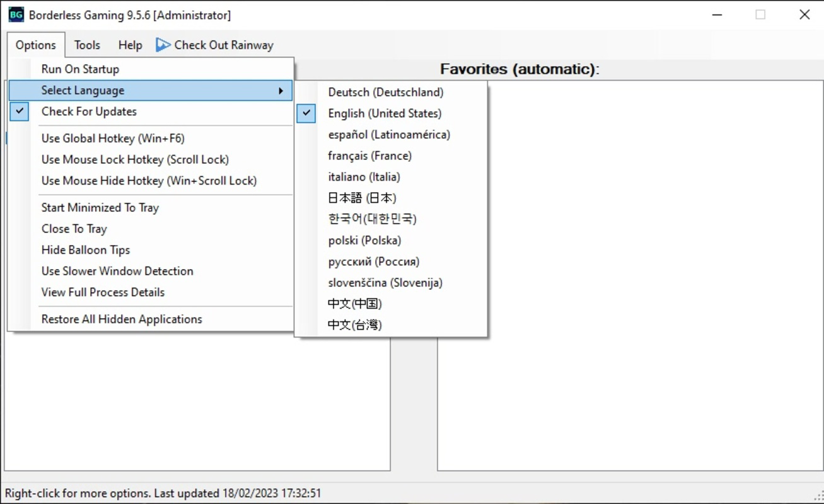This screenshot has height=504, width=824.
Task: Close the Borderless Gaming window
Action: click(x=804, y=14)
